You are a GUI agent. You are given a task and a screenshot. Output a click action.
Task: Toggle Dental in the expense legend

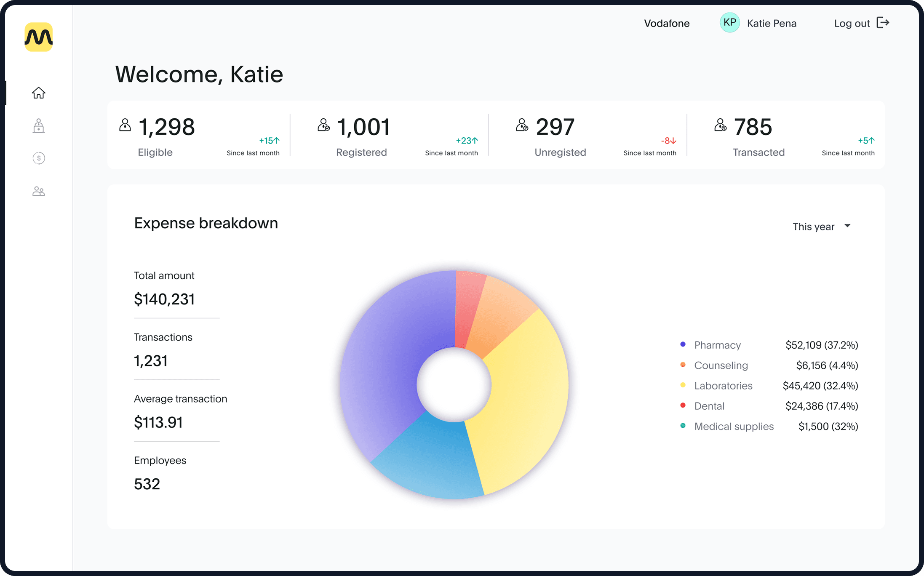[709, 405]
